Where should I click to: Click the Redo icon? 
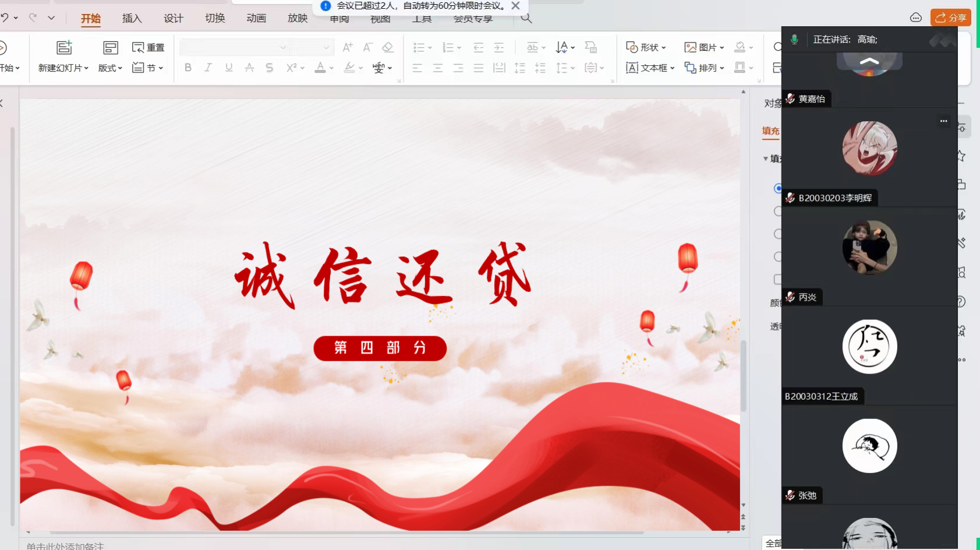pos(33,17)
